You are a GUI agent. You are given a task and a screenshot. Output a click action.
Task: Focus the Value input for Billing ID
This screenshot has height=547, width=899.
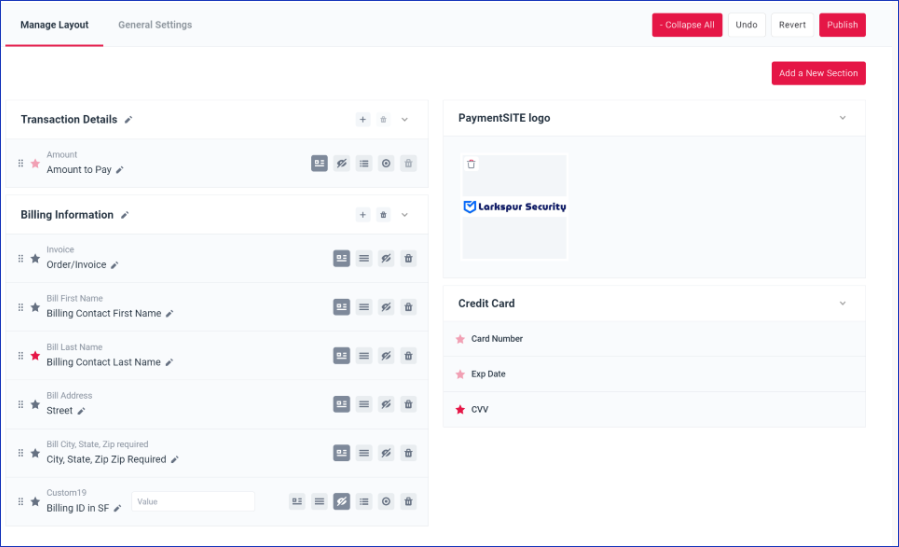click(x=193, y=502)
